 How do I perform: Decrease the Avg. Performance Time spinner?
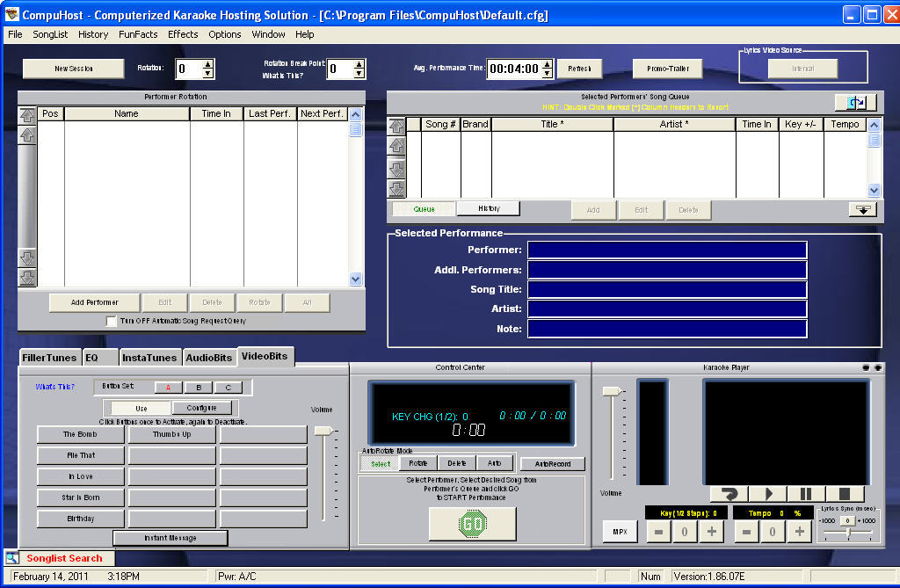point(548,73)
